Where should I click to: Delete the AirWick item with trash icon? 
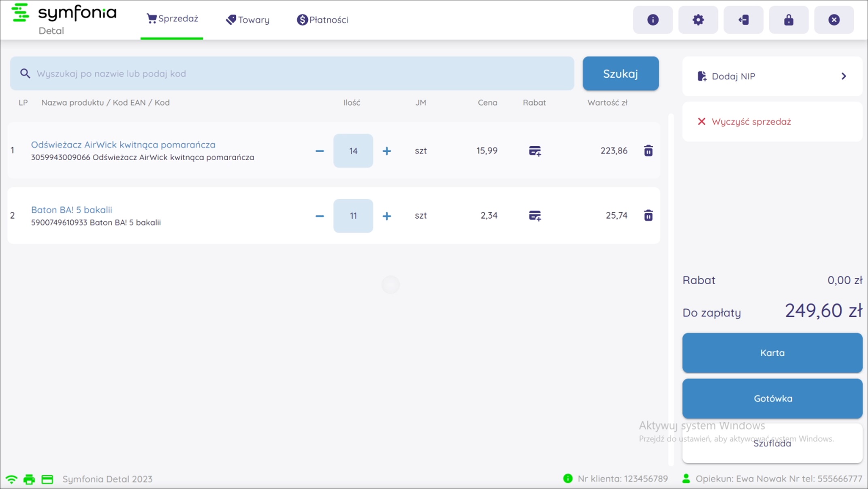pyautogui.click(x=648, y=151)
